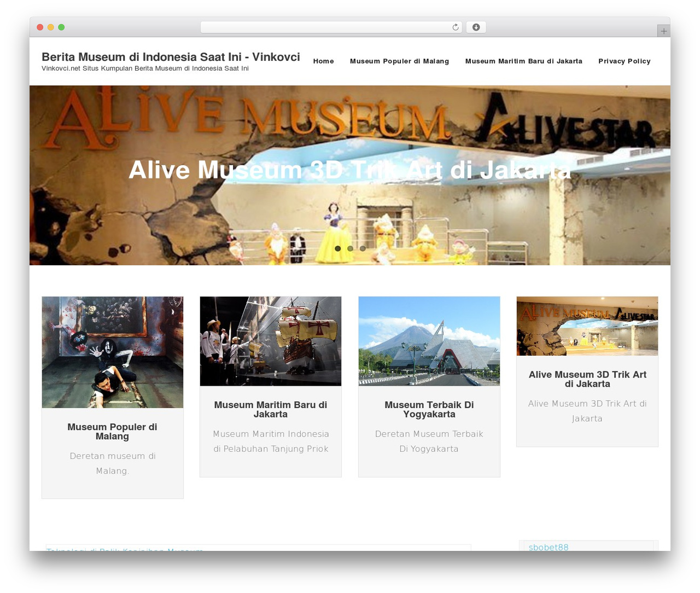
Task: Go to Museum Populer di Malang menu
Action: [399, 61]
